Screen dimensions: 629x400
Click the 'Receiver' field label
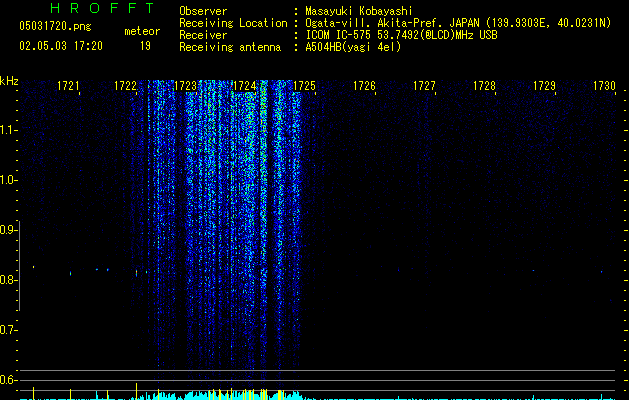click(203, 35)
